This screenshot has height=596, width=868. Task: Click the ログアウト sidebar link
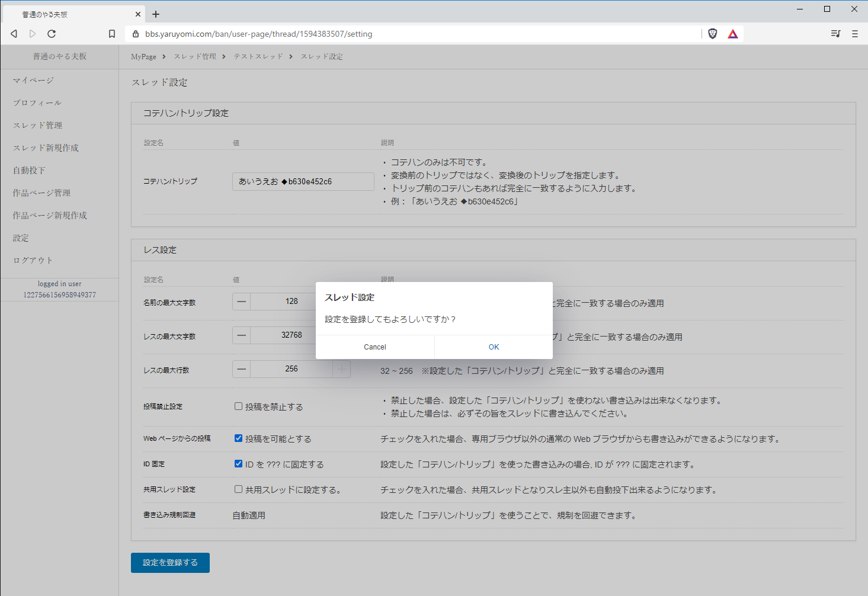32,259
